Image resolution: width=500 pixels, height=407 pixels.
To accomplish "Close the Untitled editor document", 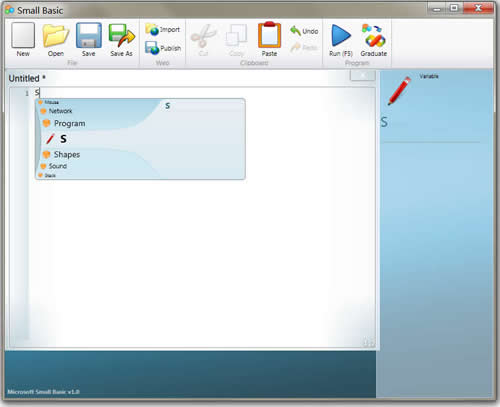I will click(363, 75).
